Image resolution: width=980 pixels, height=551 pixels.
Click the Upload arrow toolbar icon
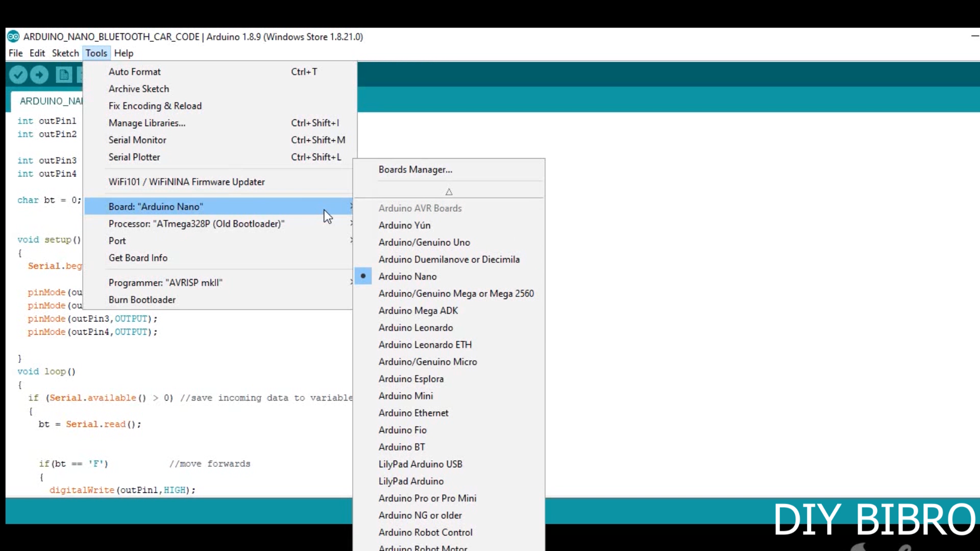[x=39, y=75]
